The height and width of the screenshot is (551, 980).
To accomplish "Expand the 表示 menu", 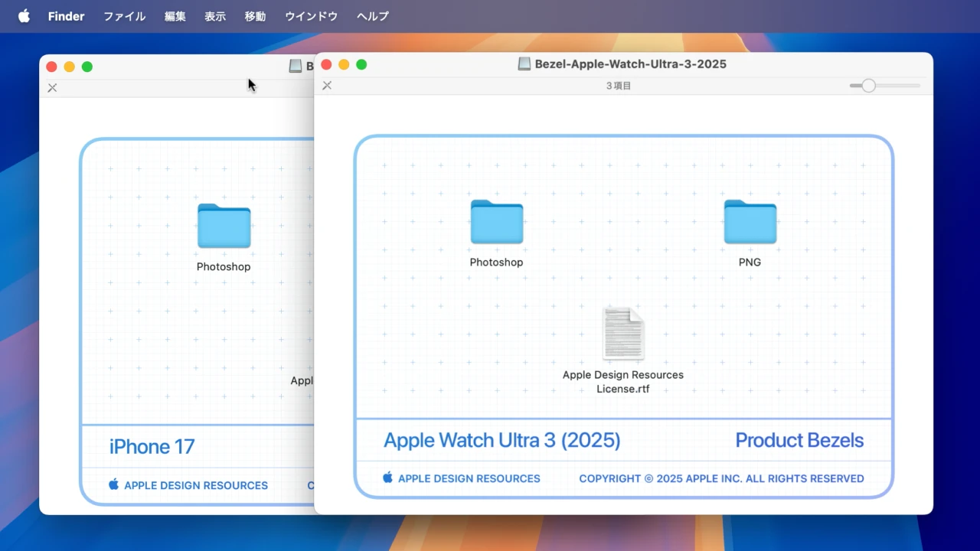I will [215, 16].
